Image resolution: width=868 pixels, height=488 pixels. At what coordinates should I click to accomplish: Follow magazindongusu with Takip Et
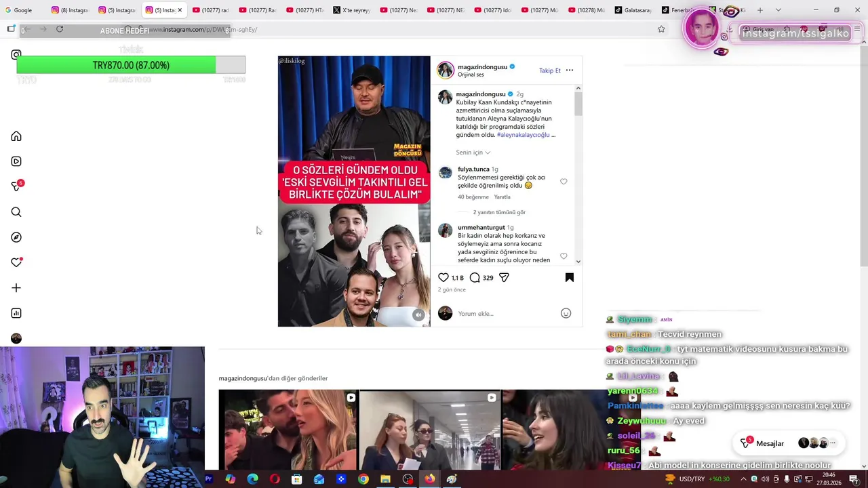tap(550, 70)
